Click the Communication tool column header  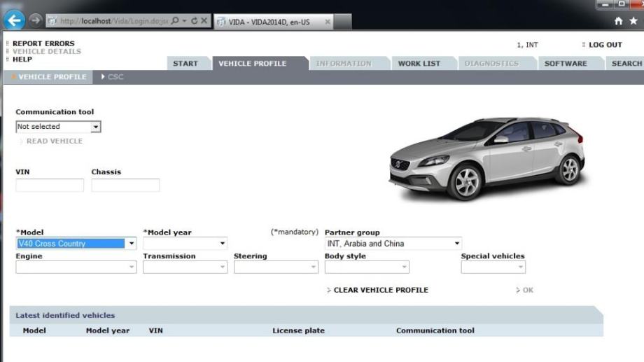coord(435,330)
